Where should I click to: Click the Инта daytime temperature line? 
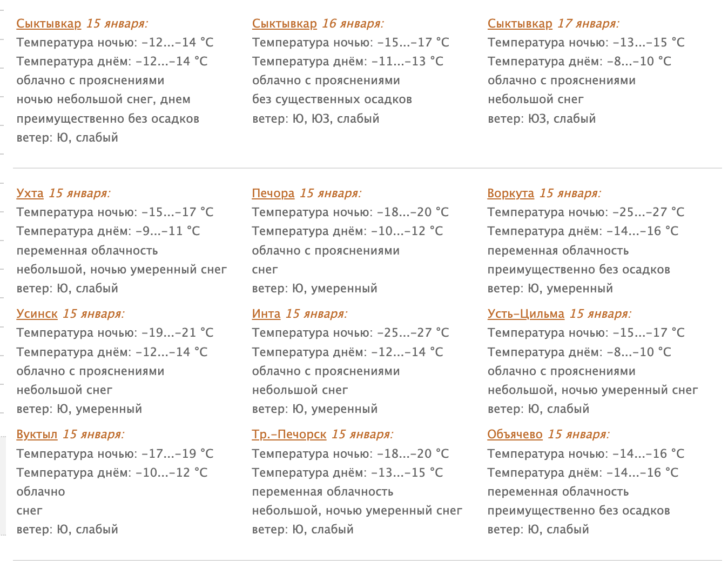[x=347, y=352]
